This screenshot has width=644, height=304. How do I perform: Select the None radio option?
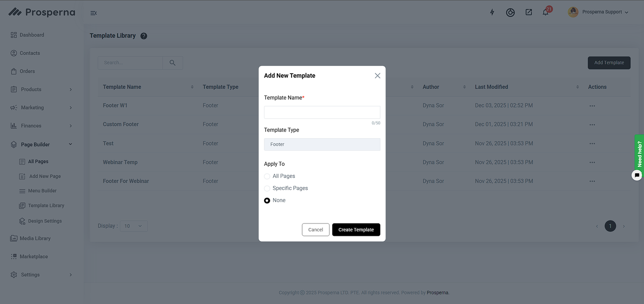click(267, 200)
